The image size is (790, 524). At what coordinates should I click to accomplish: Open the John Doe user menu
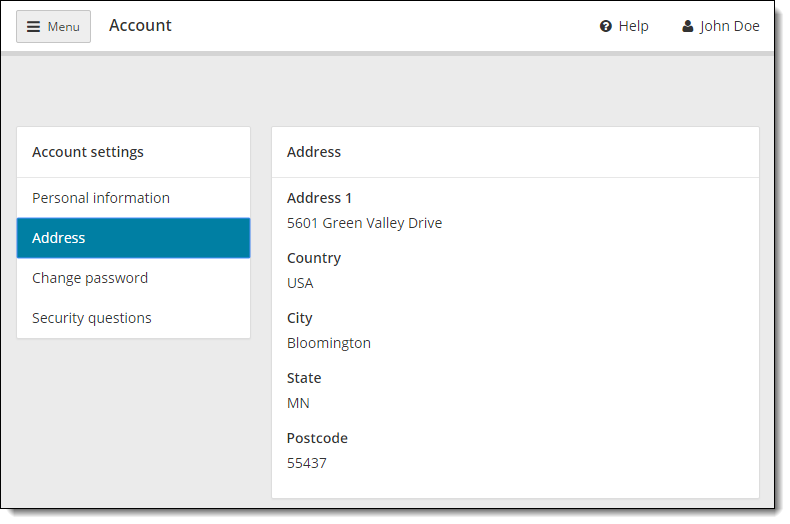point(721,26)
